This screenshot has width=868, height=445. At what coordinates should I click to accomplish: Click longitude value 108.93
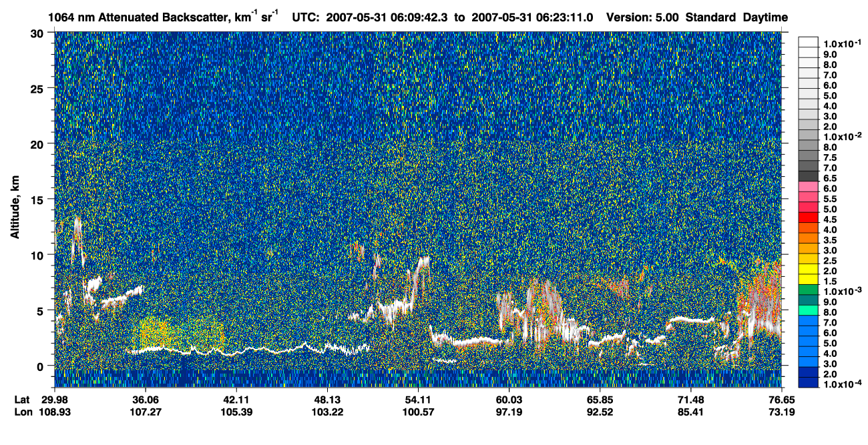pyautogui.click(x=55, y=412)
